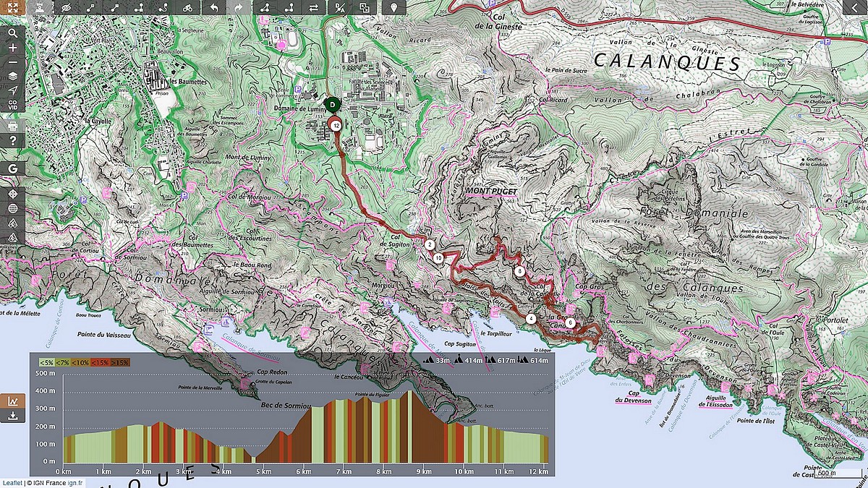Toggle the elevation profile chart button

(12, 401)
